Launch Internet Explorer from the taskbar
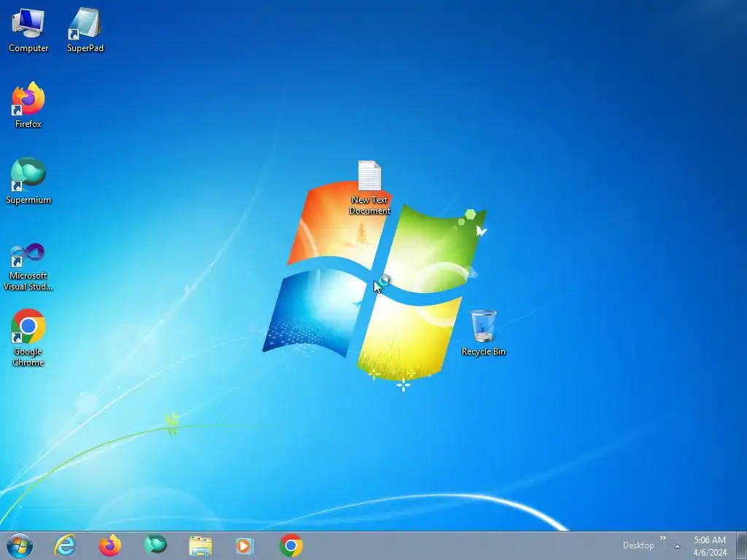The image size is (747, 560). point(65,545)
